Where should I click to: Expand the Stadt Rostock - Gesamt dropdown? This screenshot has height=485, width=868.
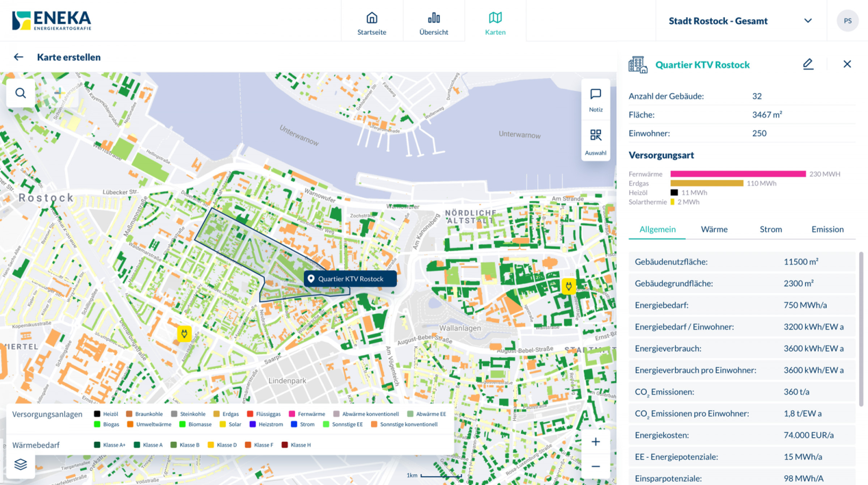[808, 21]
